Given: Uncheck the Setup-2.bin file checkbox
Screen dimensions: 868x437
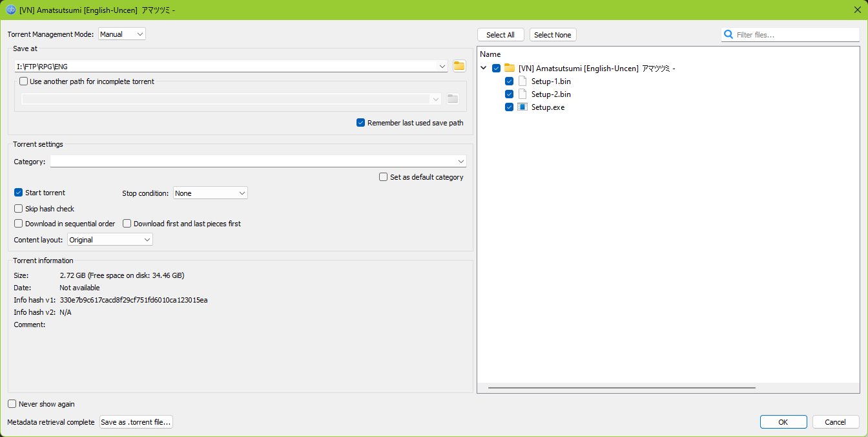Looking at the screenshot, I should (x=510, y=94).
